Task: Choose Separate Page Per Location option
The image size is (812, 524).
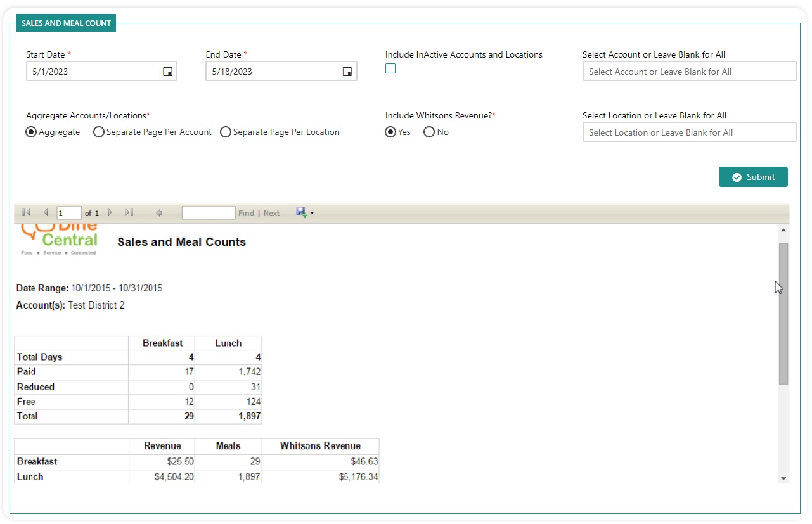Action: point(226,132)
